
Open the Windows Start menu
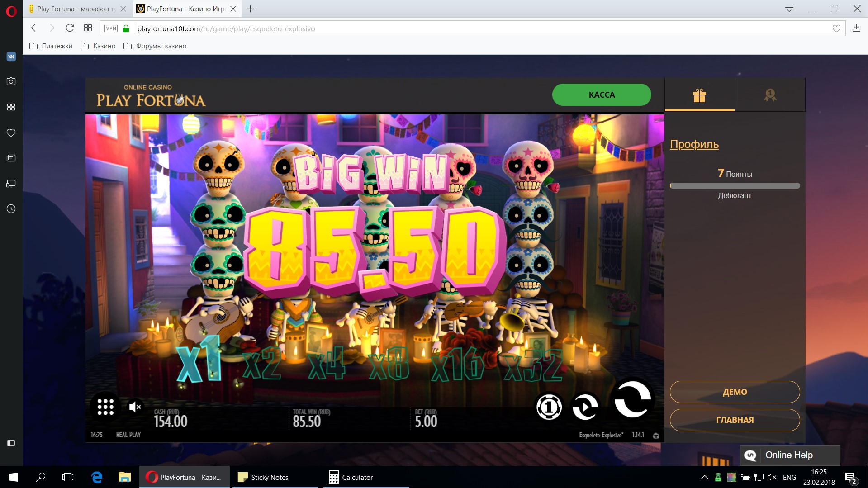click(13, 477)
